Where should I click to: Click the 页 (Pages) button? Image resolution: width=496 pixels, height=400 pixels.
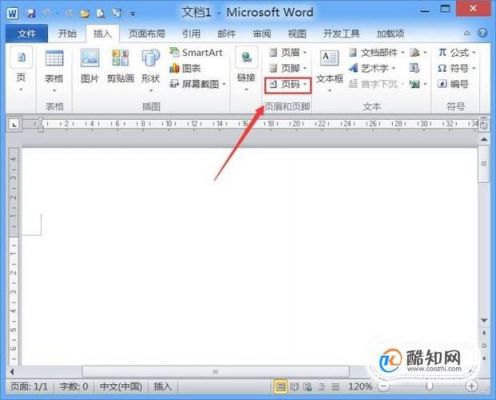pyautogui.click(x=21, y=70)
